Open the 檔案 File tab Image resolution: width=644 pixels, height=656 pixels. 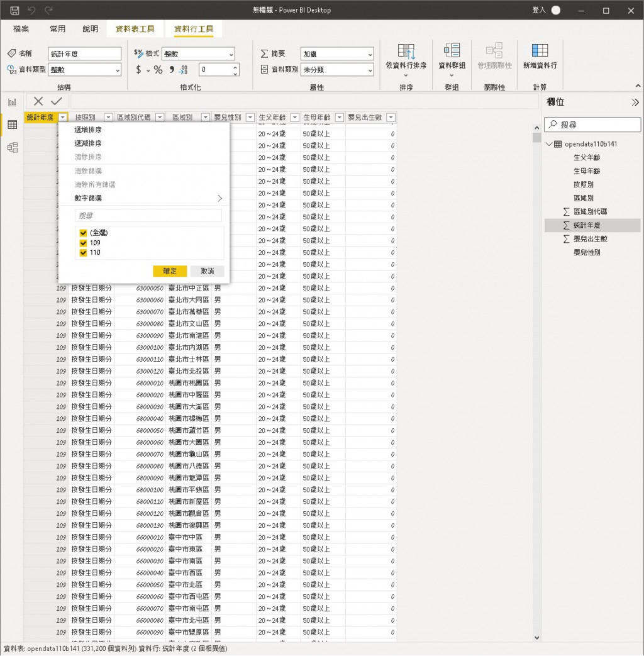21,29
